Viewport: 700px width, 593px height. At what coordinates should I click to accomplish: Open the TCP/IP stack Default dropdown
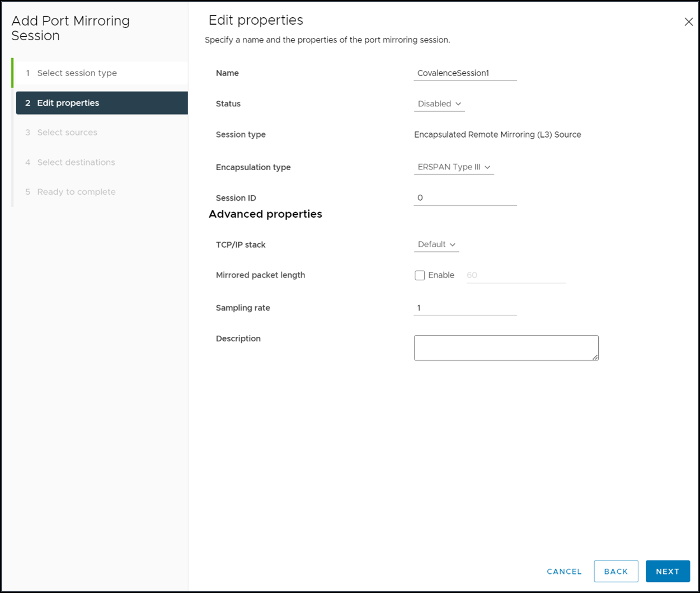[x=436, y=244]
